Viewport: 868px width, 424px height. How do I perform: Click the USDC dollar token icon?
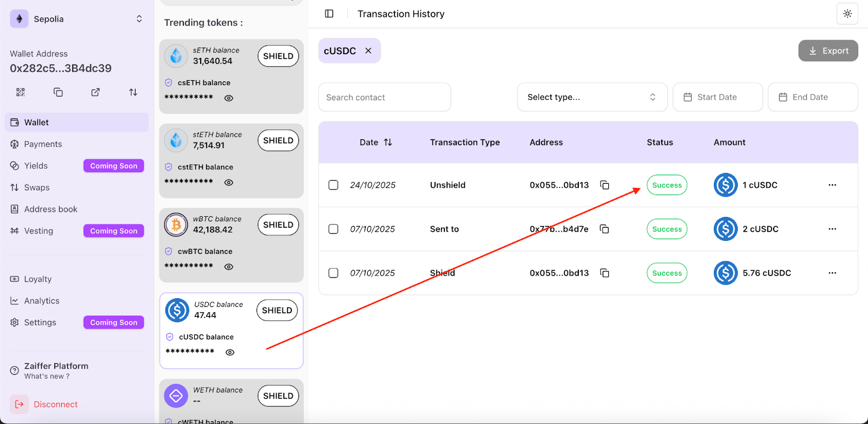click(x=177, y=310)
